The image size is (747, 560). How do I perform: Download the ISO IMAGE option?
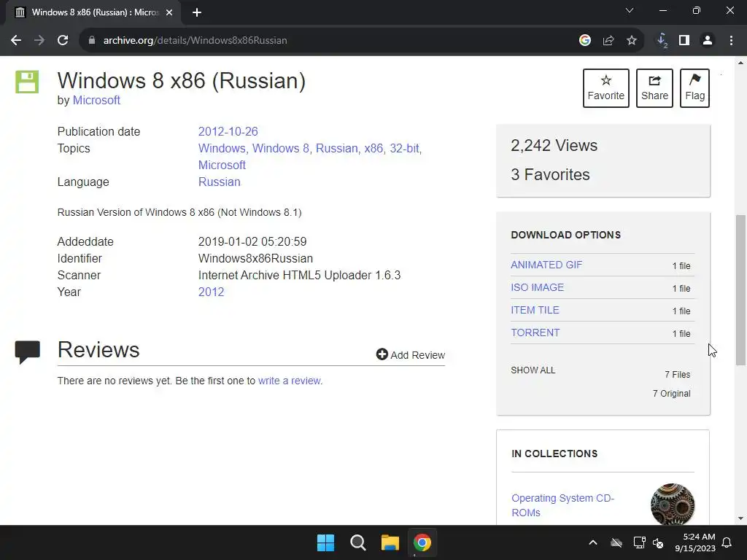(x=538, y=287)
